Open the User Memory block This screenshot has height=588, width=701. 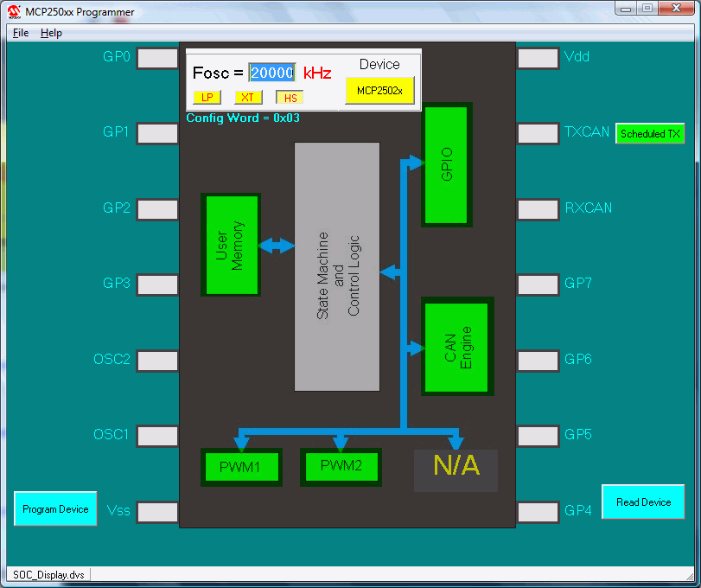pos(231,245)
